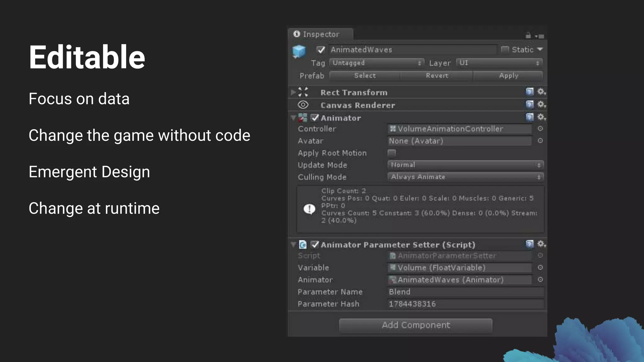The width and height of the screenshot is (644, 362).
Task: Click the Variable field object picker circle
Action: click(540, 267)
